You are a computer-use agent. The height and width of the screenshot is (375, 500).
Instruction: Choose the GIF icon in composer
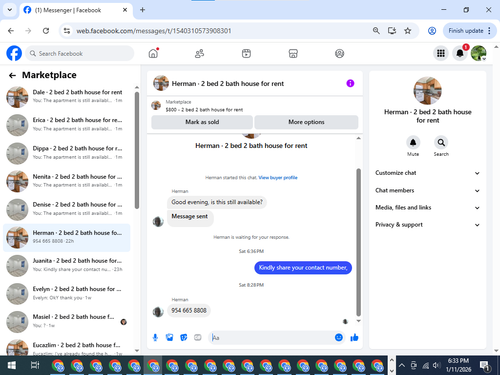[x=198, y=338]
